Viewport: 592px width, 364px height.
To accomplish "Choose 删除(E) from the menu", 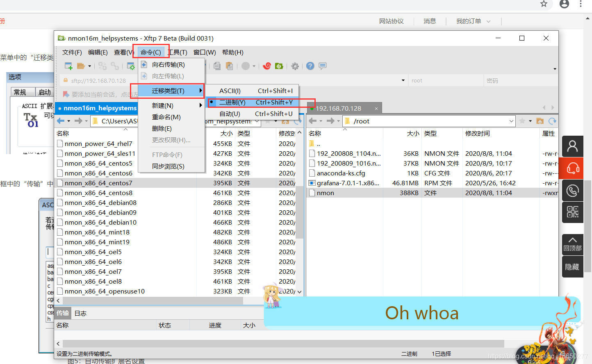I will coord(171,128).
